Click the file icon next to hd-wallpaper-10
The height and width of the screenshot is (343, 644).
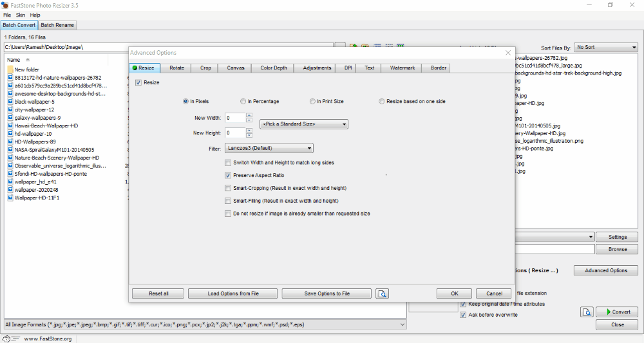coord(11,133)
